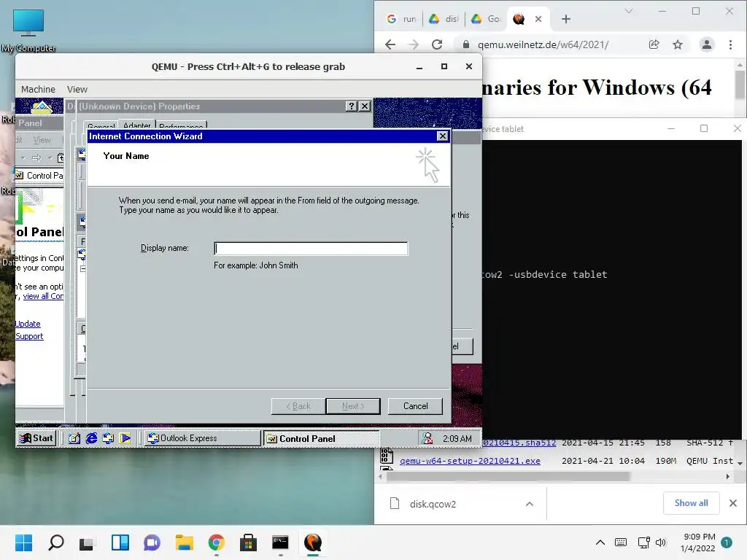The width and height of the screenshot is (747, 560).
Task: Click share this page icon in Chrome
Action: (x=654, y=44)
